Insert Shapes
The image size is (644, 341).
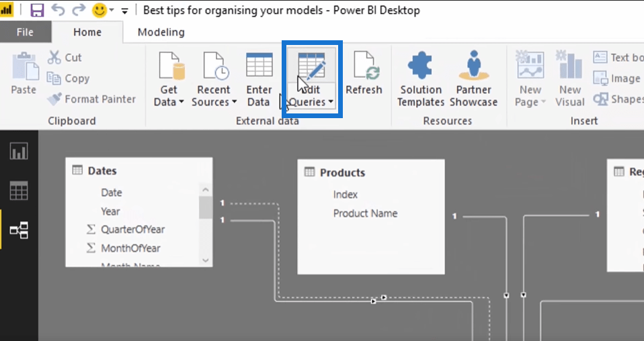(618, 99)
